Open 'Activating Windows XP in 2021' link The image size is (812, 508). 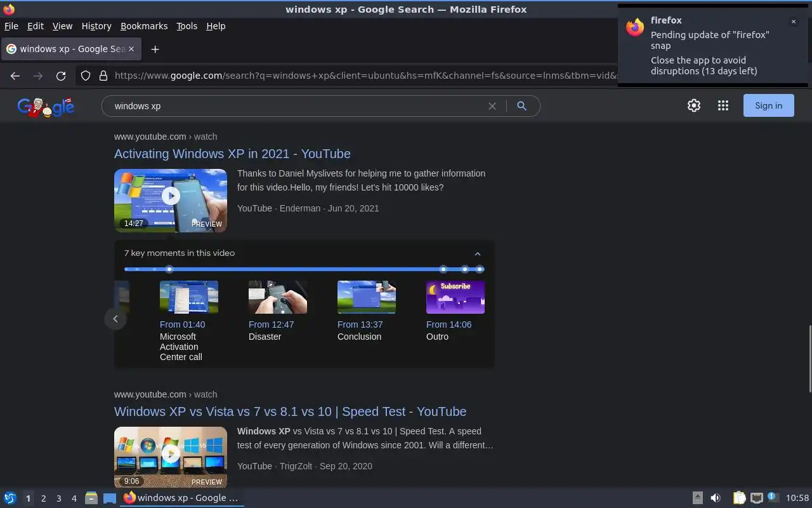pos(232,154)
